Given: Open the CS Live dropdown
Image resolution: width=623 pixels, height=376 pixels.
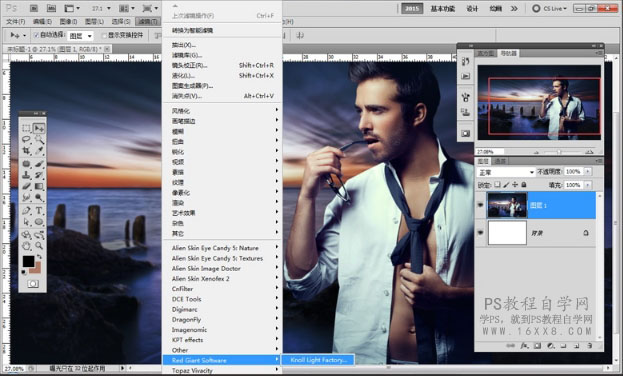Looking at the screenshot, I should [551, 8].
